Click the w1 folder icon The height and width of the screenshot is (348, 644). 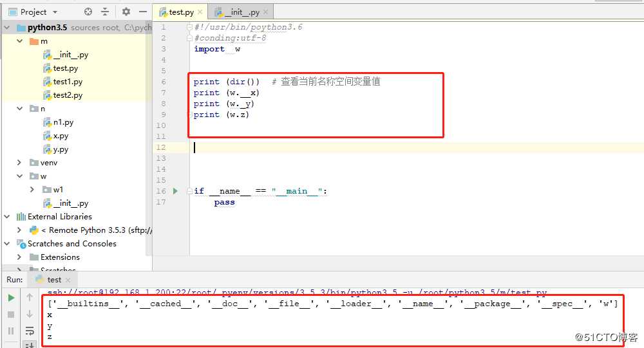tap(47, 190)
